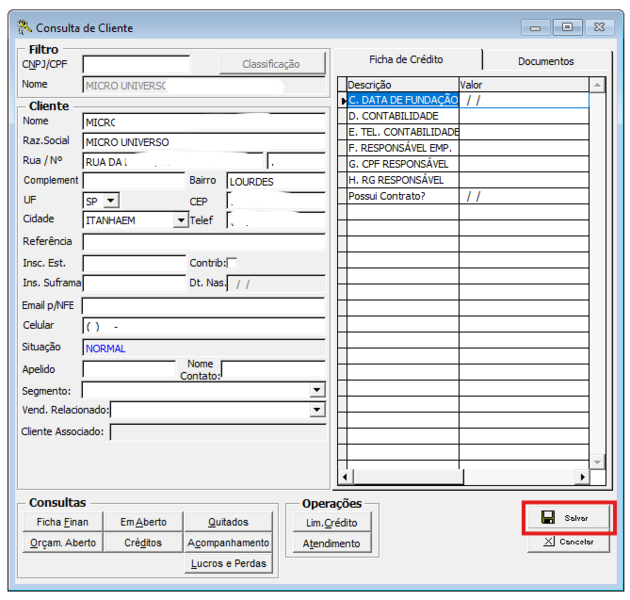Image resolution: width=630 pixels, height=600 pixels.
Task: Click the Referência input field
Action: (x=204, y=242)
